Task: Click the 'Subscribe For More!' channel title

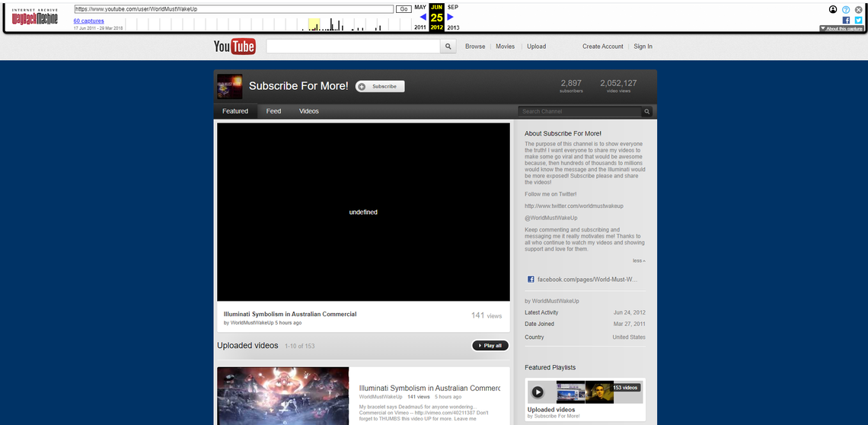Action: [298, 86]
